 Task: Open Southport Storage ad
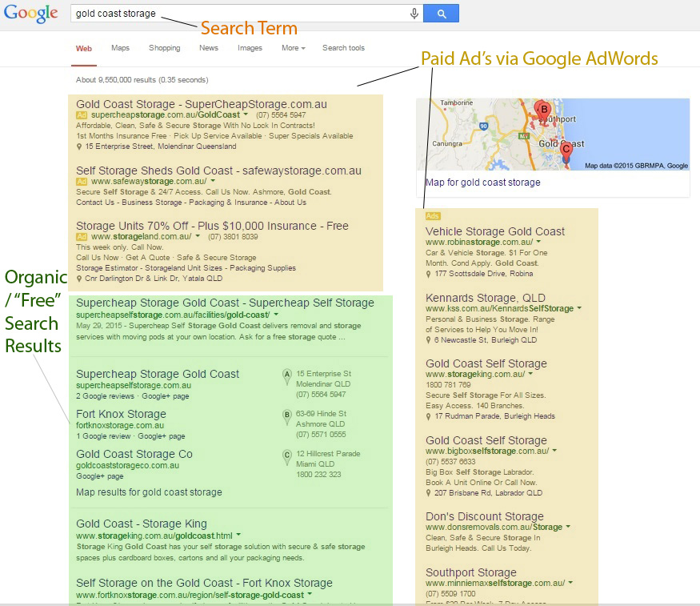pos(471,572)
